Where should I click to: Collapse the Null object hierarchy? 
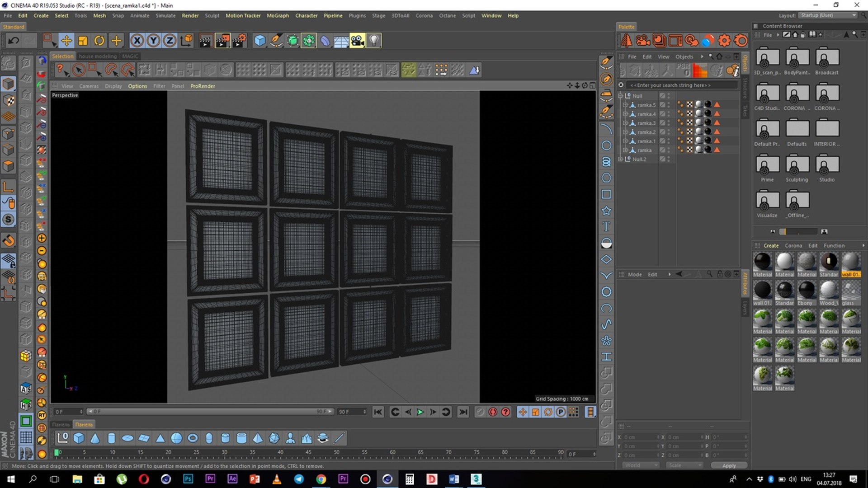pyautogui.click(x=621, y=96)
